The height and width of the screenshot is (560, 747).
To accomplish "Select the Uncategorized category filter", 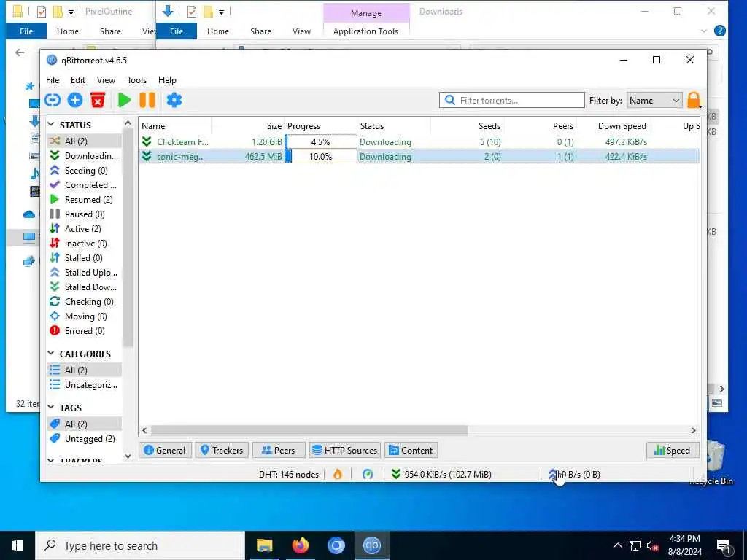I will (x=85, y=385).
